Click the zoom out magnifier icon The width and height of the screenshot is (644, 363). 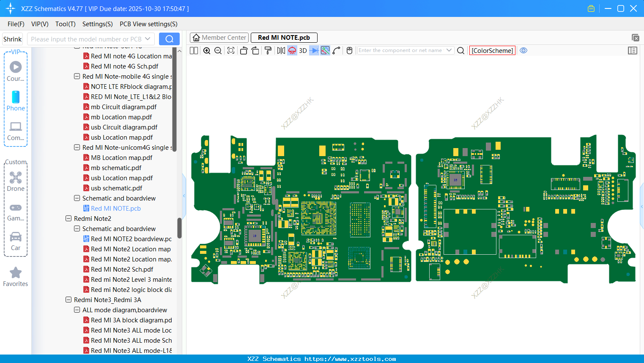pos(218,51)
